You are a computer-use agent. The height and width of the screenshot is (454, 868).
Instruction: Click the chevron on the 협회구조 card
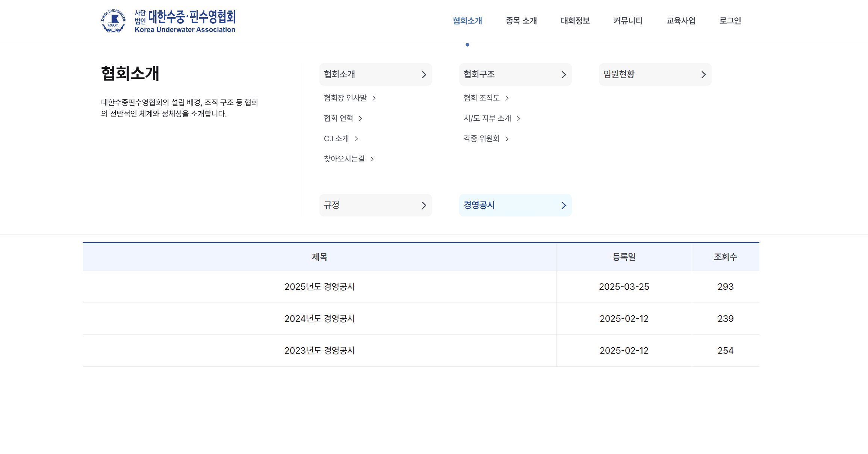(564, 75)
